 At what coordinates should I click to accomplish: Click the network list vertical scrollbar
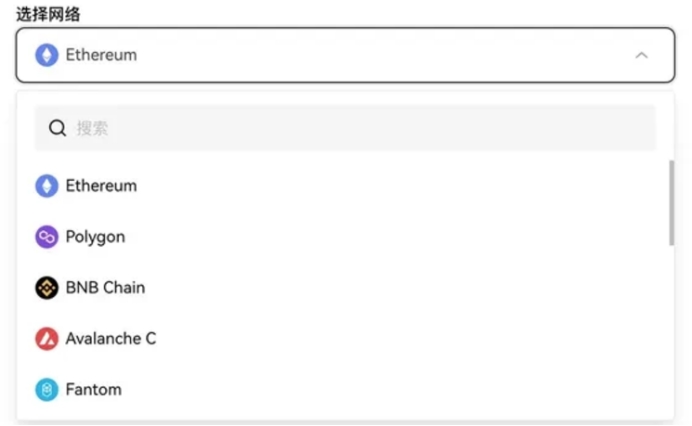(672, 203)
